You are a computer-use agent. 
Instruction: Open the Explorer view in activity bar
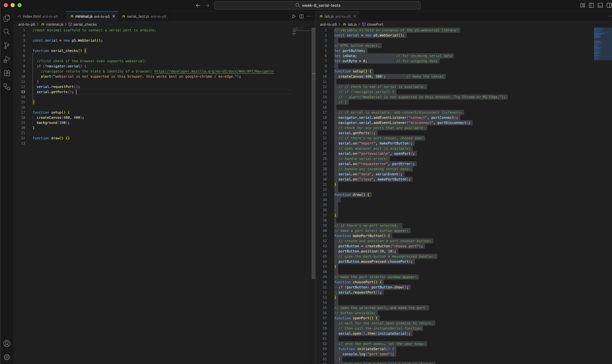(x=7, y=18)
